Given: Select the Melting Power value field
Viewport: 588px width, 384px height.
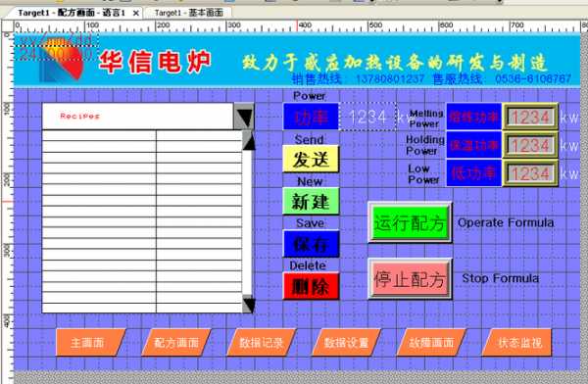Looking at the screenshot, I should (530, 117).
